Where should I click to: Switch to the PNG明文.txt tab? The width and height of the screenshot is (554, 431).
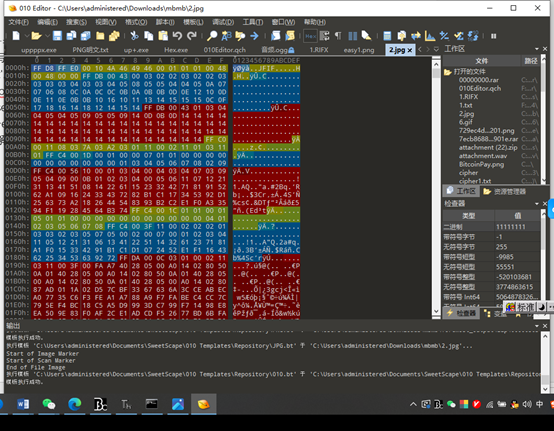pyautogui.click(x=90, y=50)
